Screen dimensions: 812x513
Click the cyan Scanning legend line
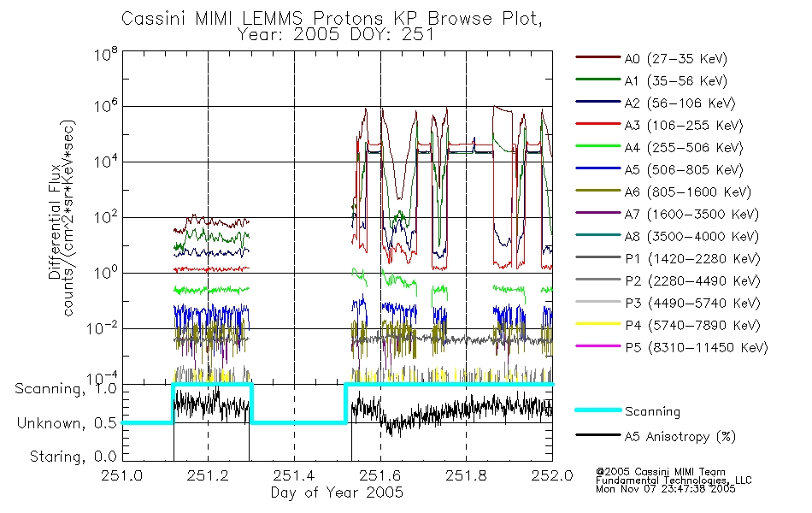click(597, 410)
